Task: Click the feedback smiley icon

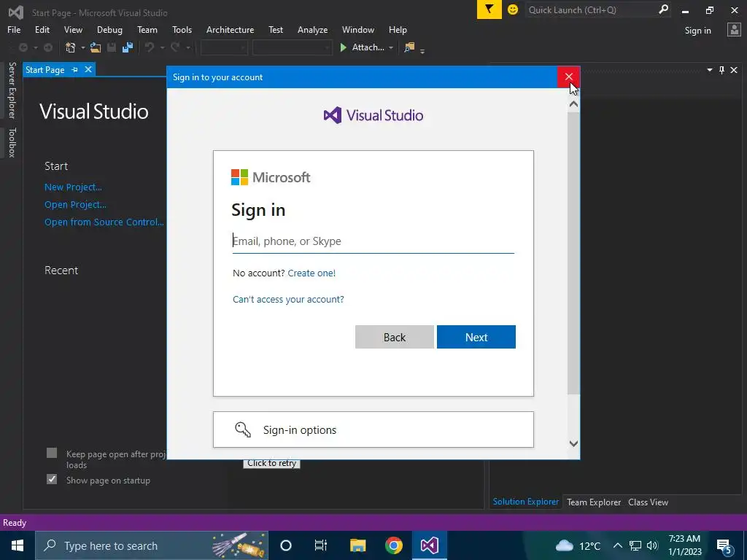Action: pos(513,9)
